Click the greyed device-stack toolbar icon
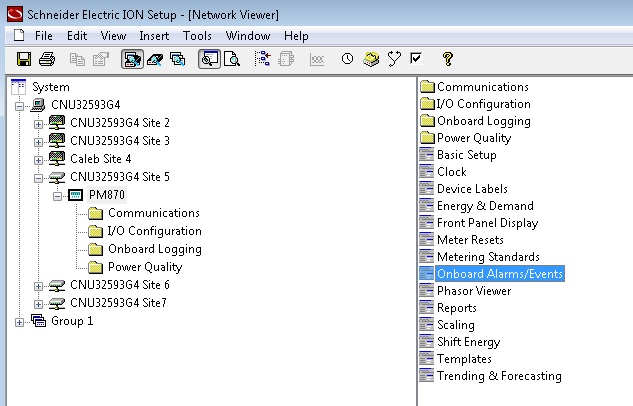Image resolution: width=633 pixels, height=406 pixels. (286, 59)
